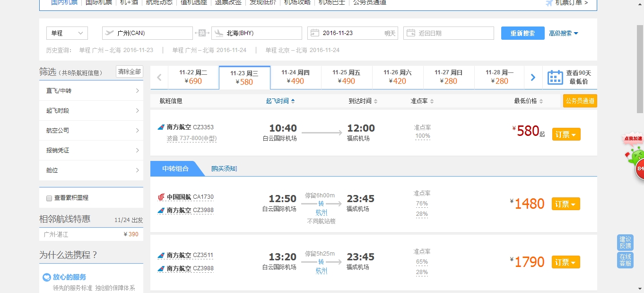Click the landing plane icon in 北海 field
This screenshot has width=644, height=293.
219,33
